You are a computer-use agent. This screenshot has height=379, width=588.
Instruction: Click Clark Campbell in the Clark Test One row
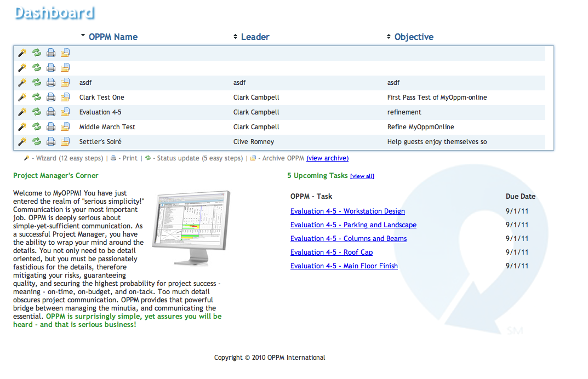coord(256,97)
